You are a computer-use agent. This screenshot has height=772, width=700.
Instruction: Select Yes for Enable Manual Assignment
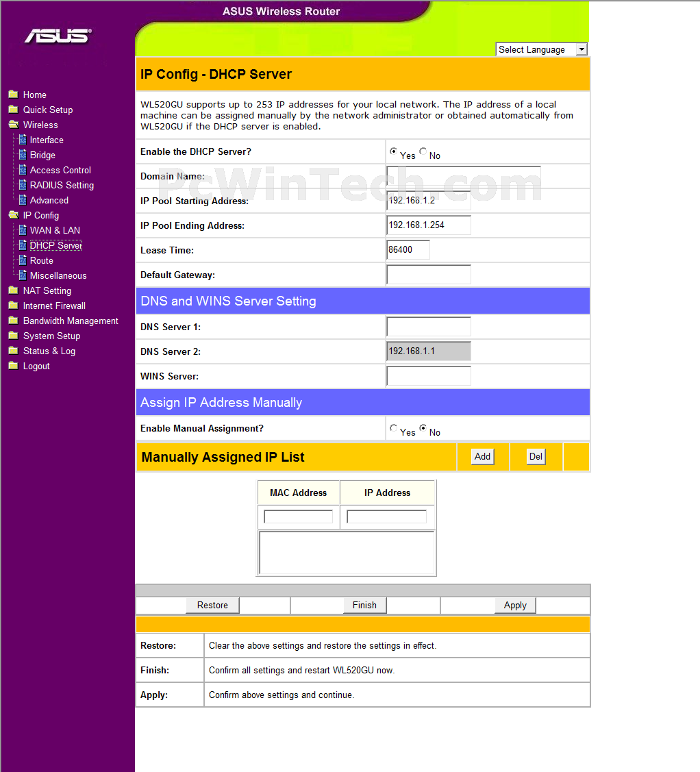pyautogui.click(x=393, y=428)
